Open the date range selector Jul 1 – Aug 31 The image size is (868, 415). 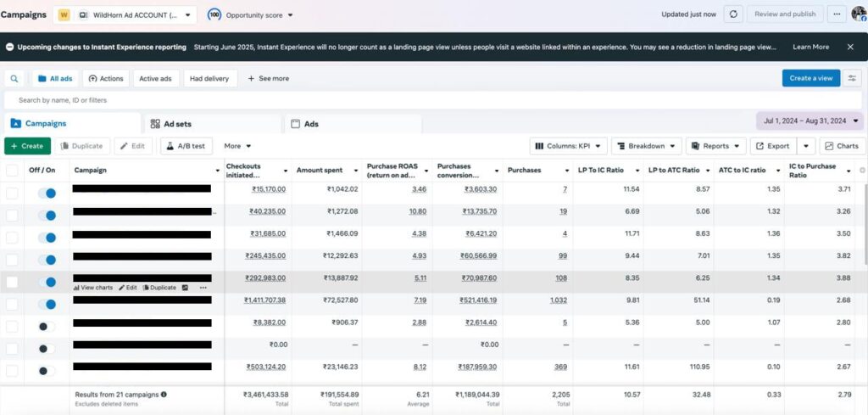click(x=810, y=121)
